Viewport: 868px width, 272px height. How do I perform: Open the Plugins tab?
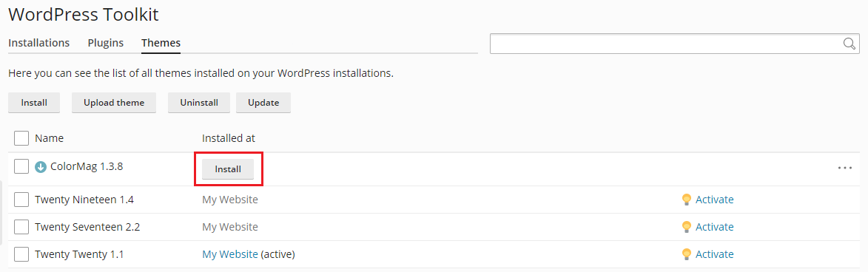(105, 43)
